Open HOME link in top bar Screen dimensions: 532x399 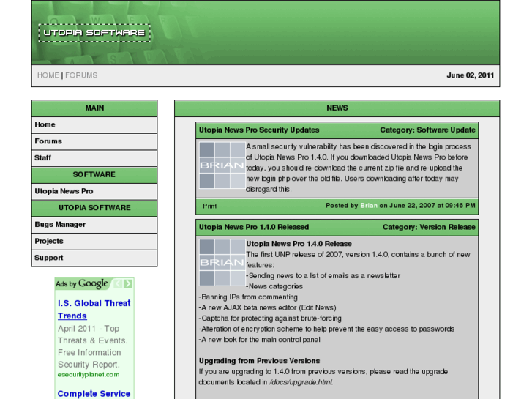pyautogui.click(x=48, y=75)
